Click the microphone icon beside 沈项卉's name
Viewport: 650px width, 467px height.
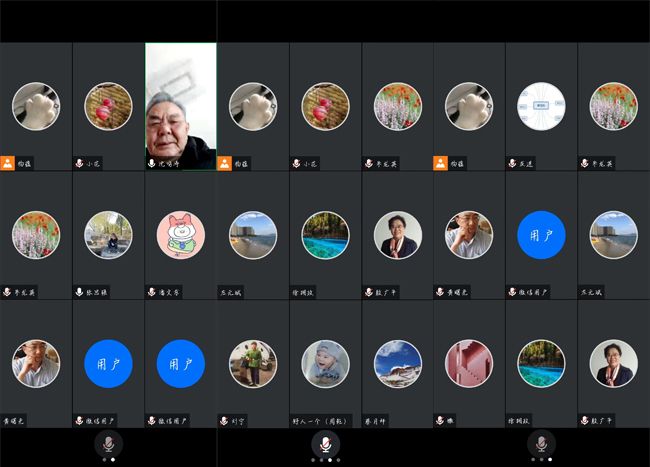tap(152, 163)
